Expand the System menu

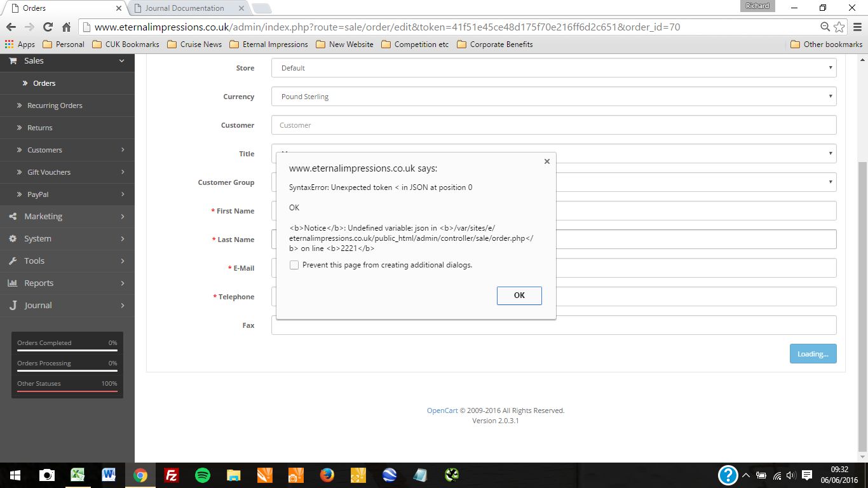pyautogui.click(x=67, y=239)
